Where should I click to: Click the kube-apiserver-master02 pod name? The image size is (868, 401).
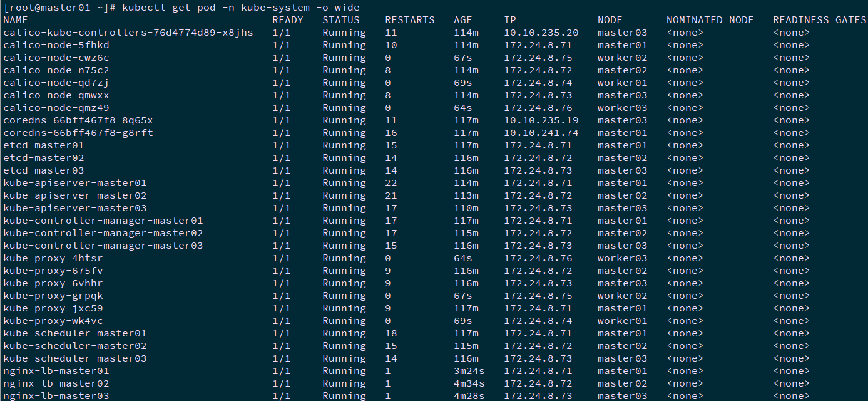click(74, 195)
